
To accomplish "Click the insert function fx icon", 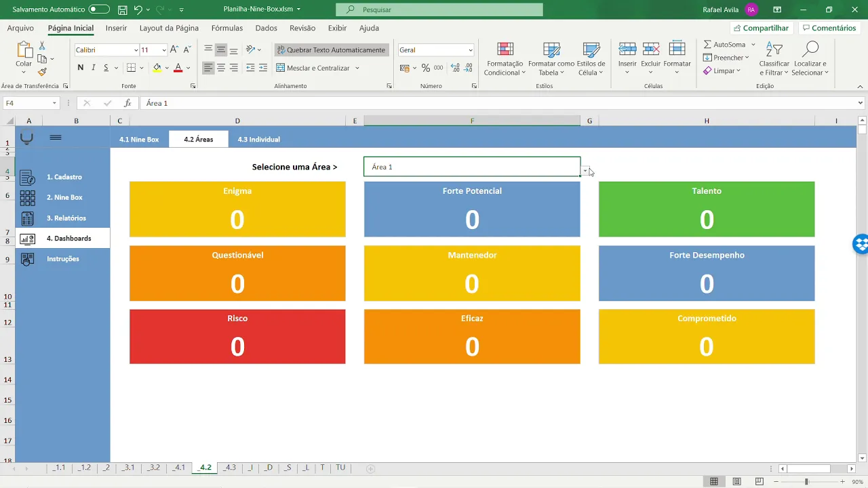I will [x=127, y=103].
